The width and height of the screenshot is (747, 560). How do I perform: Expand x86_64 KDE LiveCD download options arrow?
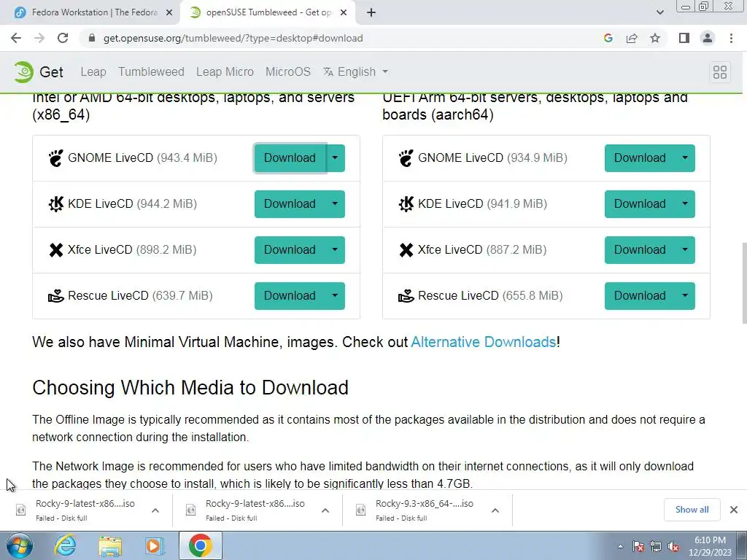(x=335, y=204)
